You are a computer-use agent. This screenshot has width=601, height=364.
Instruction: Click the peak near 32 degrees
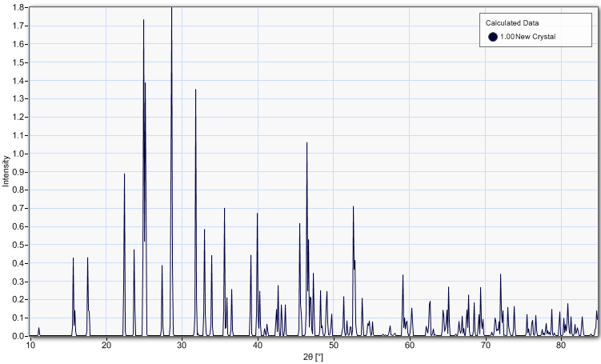tap(195, 91)
